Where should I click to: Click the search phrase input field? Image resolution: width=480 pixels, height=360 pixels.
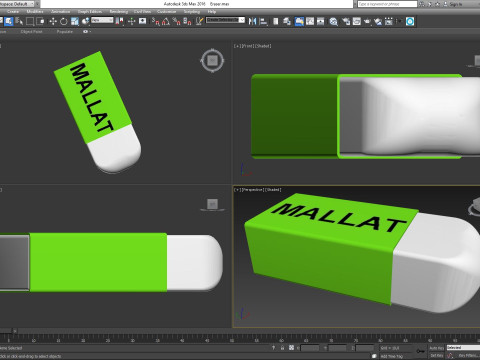(387, 4)
